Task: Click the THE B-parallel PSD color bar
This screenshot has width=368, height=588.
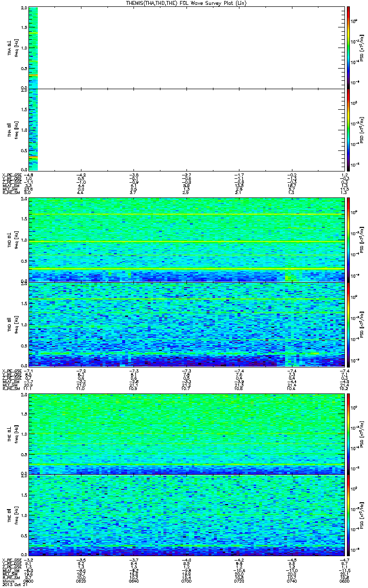Action: [348, 514]
